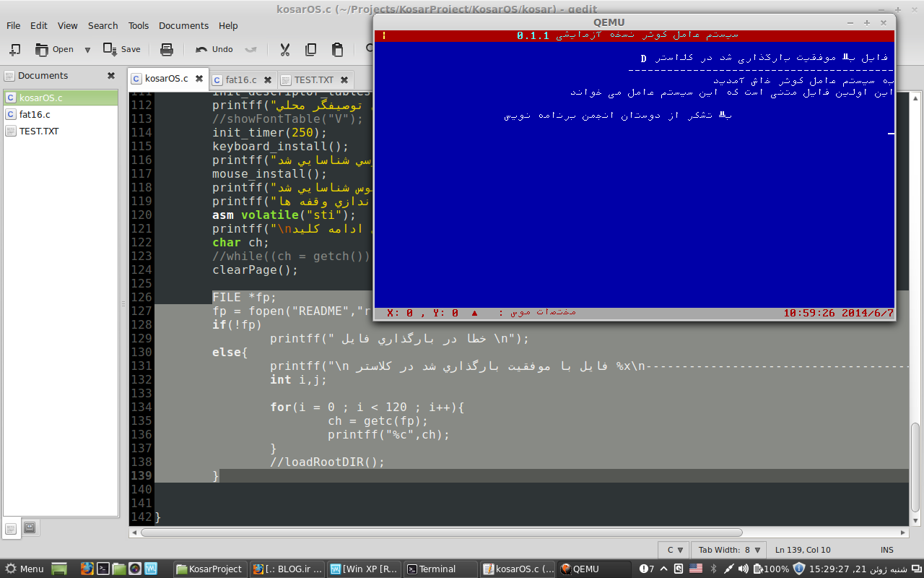Show the file browser side-panel tab
This screenshot has height=578, width=924.
[30, 527]
